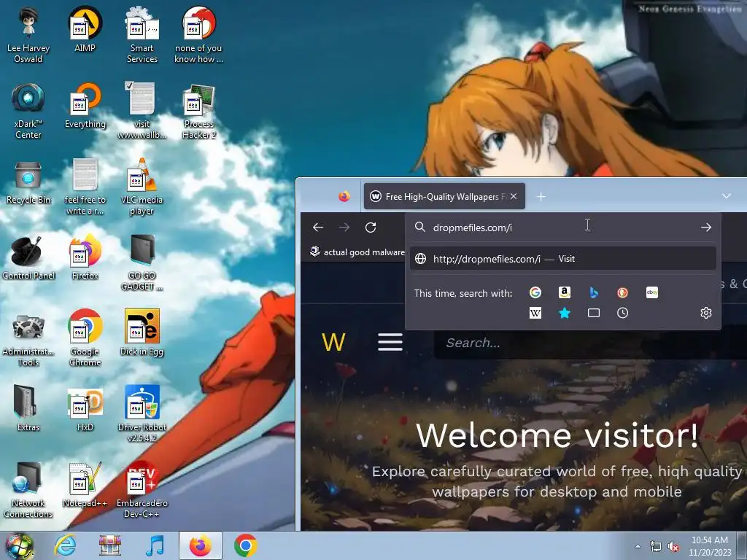This screenshot has width=747, height=560.
Task: Open the 'feel free to write a r...' file
Action: point(85,187)
